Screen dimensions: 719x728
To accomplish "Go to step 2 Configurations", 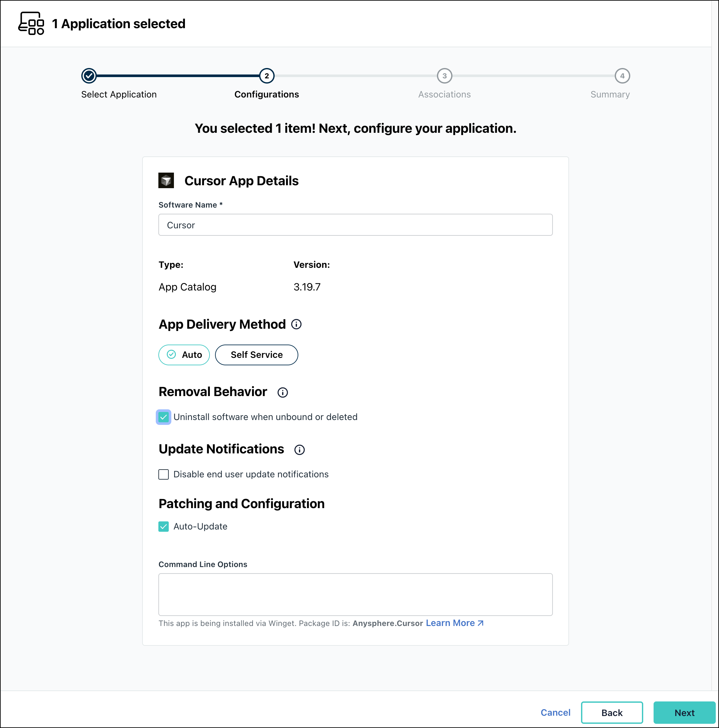I will tap(267, 76).
